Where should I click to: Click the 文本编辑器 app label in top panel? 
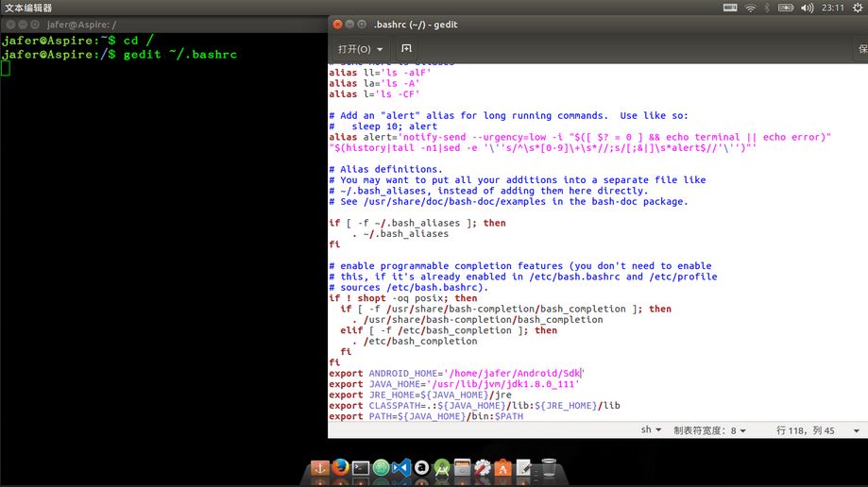tap(28, 8)
